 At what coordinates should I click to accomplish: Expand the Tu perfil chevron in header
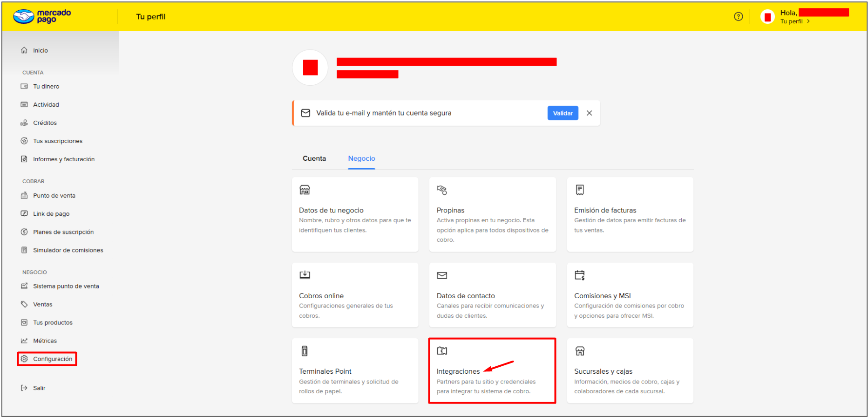[808, 21]
